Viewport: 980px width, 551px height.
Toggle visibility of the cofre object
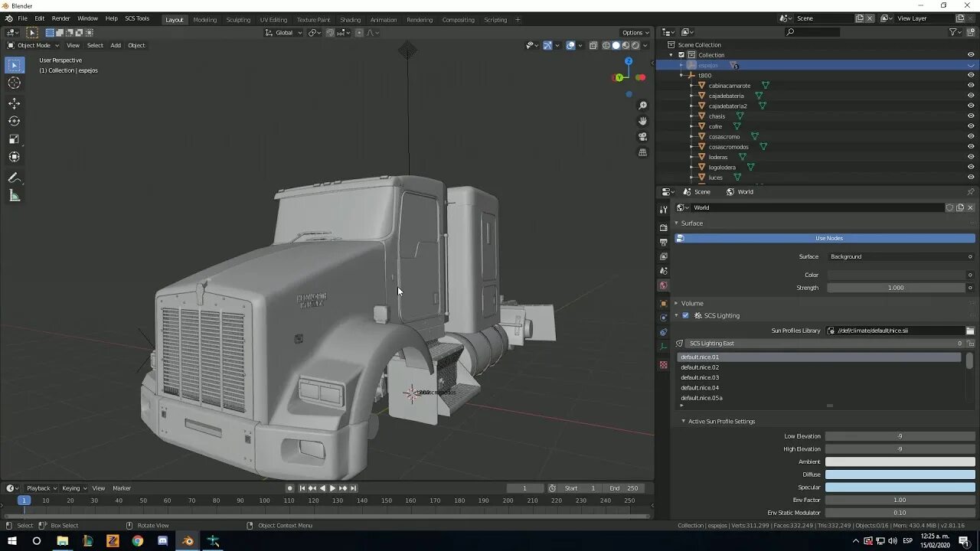971,126
